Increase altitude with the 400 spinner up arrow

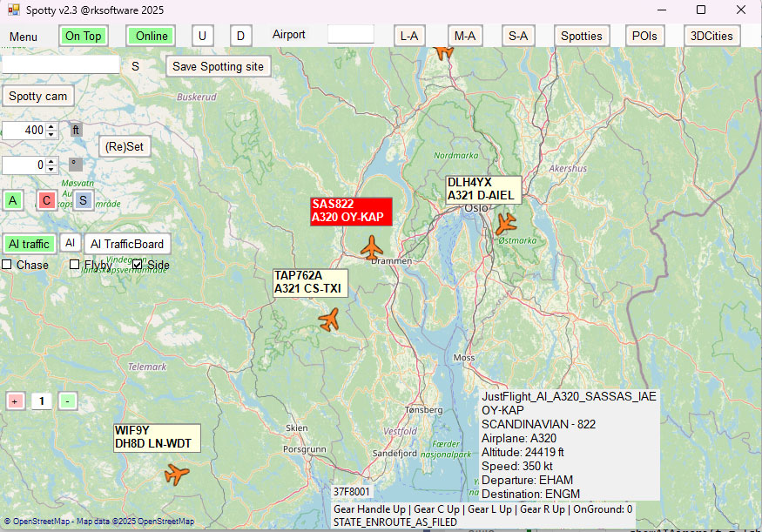[51, 126]
